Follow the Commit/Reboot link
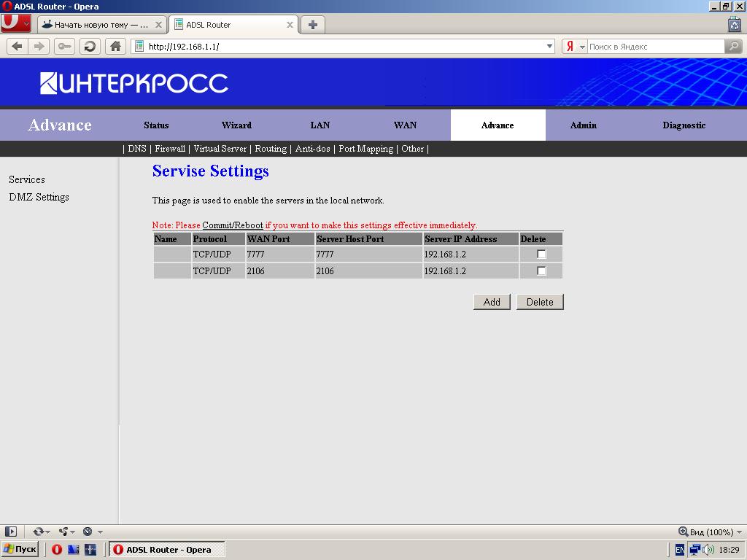 (232, 225)
